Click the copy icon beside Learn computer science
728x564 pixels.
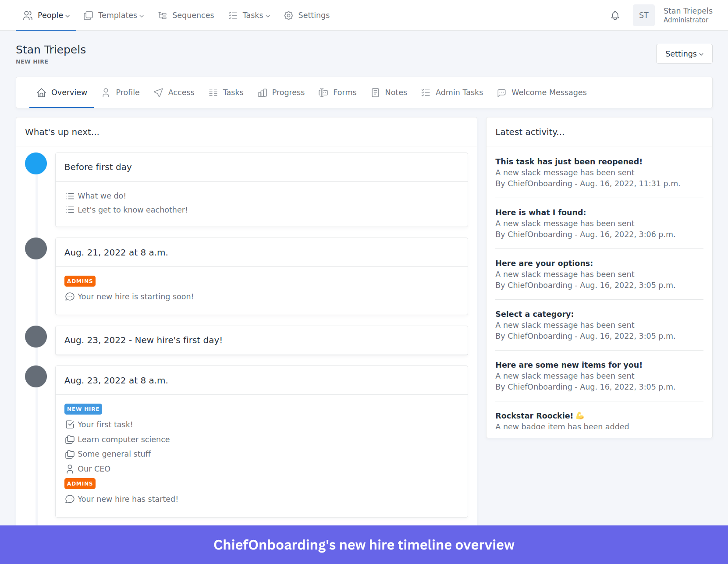(70, 440)
